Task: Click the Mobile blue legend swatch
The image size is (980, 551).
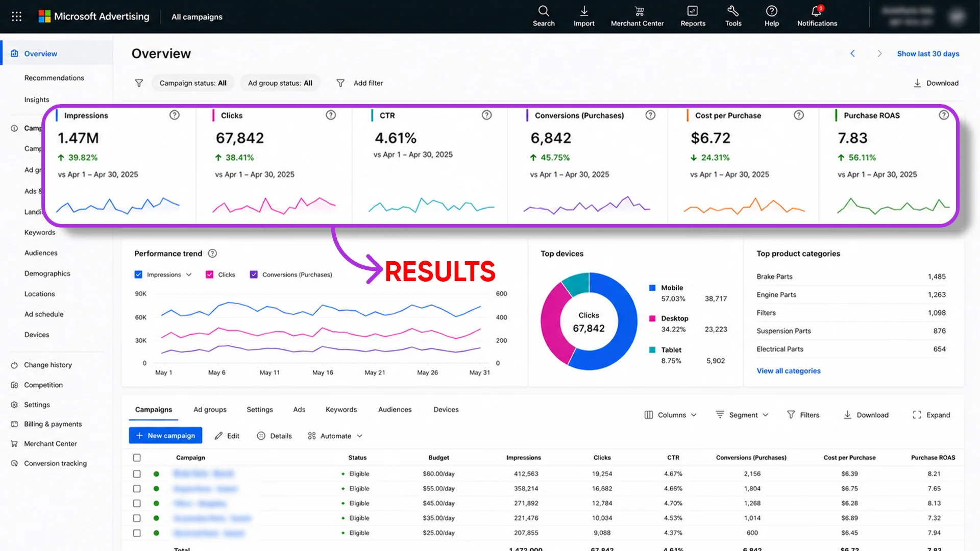Action: (x=652, y=288)
